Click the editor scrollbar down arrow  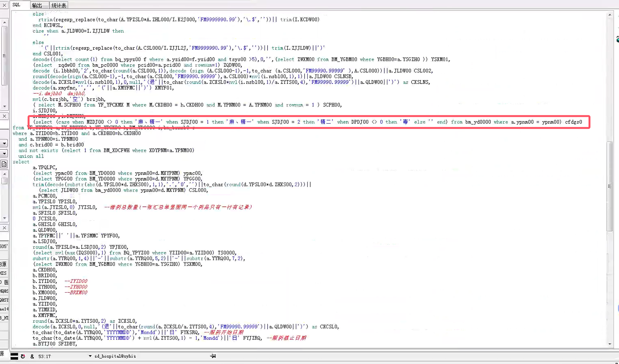pos(610,344)
